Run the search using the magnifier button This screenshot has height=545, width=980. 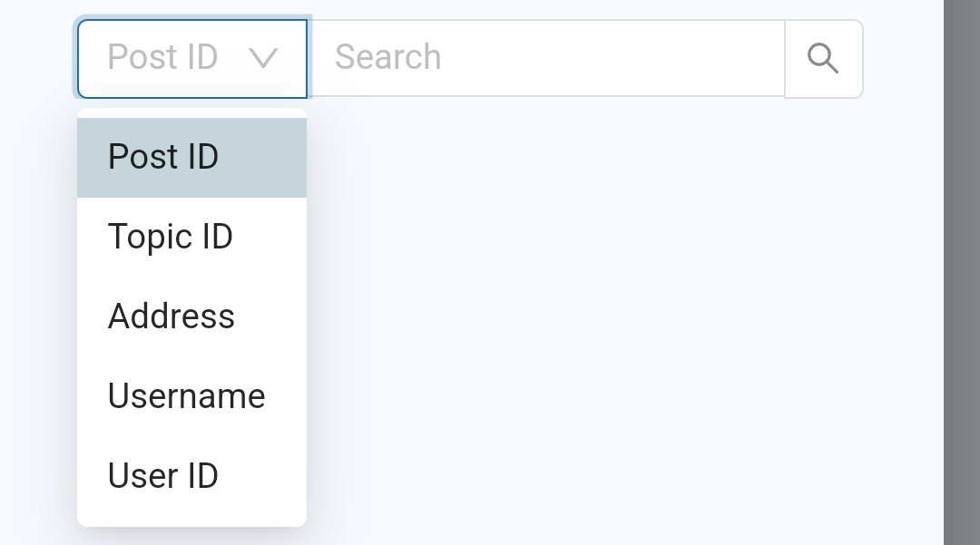point(824,59)
